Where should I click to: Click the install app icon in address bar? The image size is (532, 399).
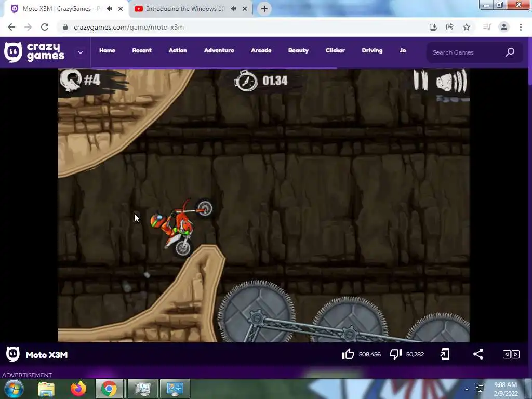[x=433, y=27]
